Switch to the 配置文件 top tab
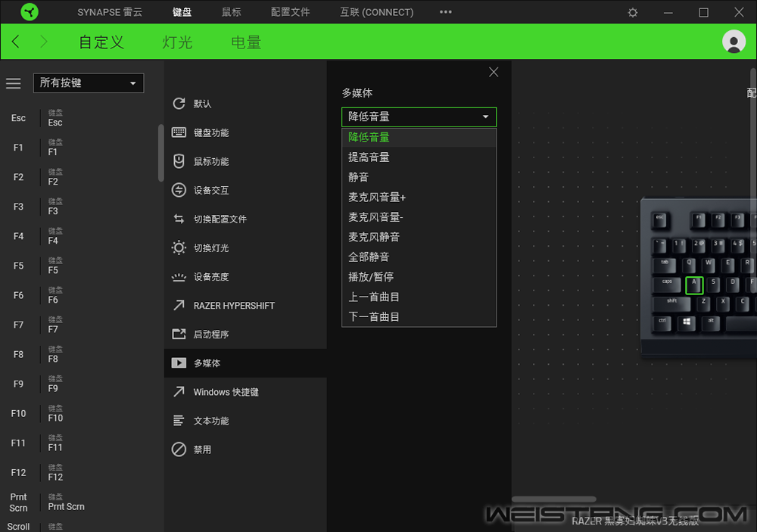The height and width of the screenshot is (532, 757). point(290,12)
